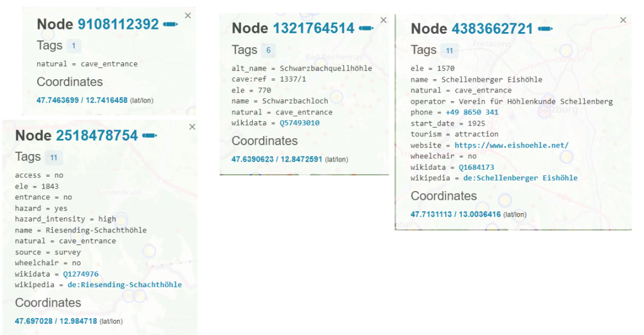Open wikipedia de:Riesending-Schachthöhle link
This screenshot has width=644, height=335.
(125, 285)
